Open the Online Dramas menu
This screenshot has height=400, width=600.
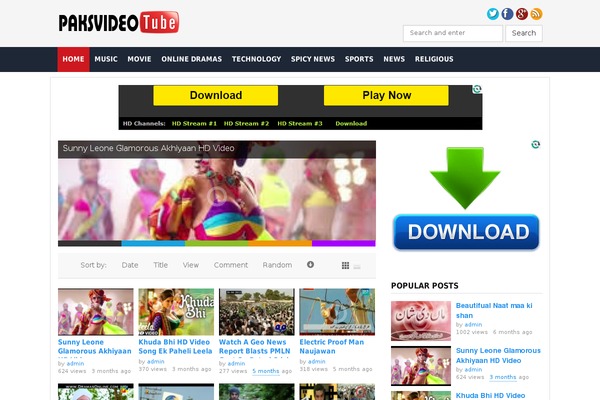tap(191, 59)
